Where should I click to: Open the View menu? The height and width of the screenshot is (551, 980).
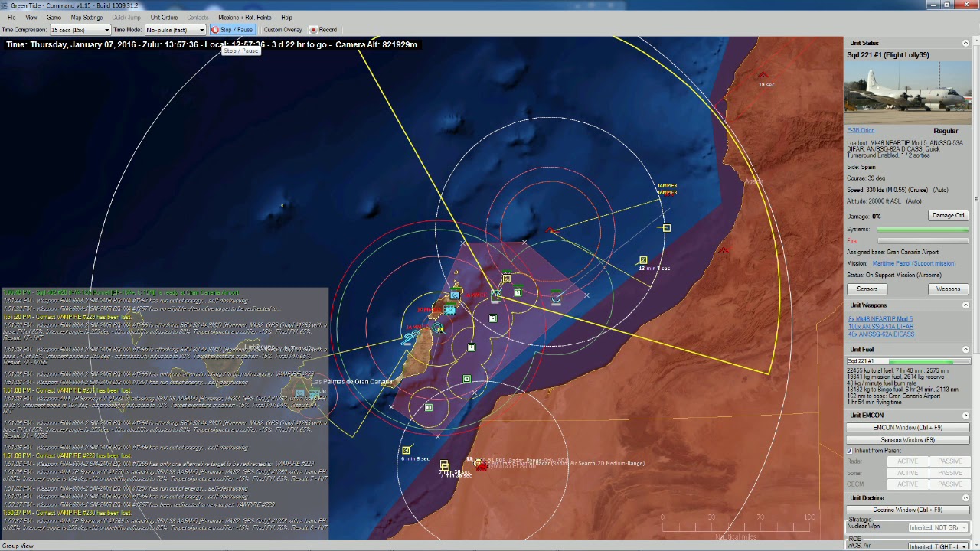click(31, 18)
